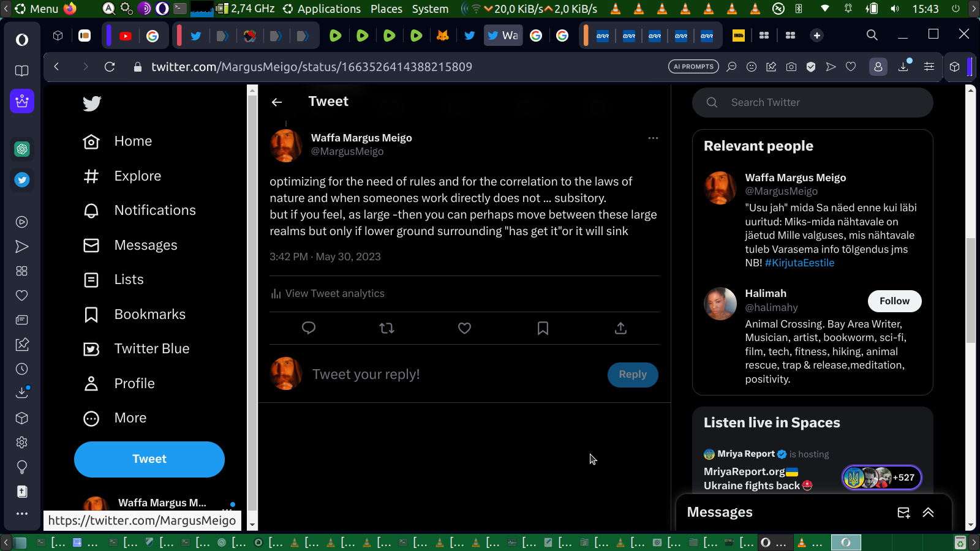The height and width of the screenshot is (551, 980).
Task: Open Opera sidebar lightbulb tips icon
Action: [x=22, y=467]
